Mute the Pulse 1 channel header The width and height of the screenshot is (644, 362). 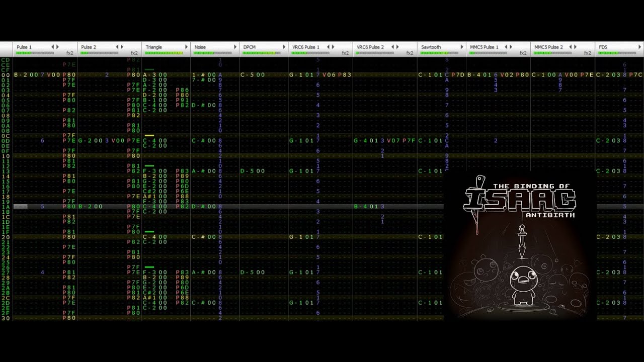tap(24, 47)
